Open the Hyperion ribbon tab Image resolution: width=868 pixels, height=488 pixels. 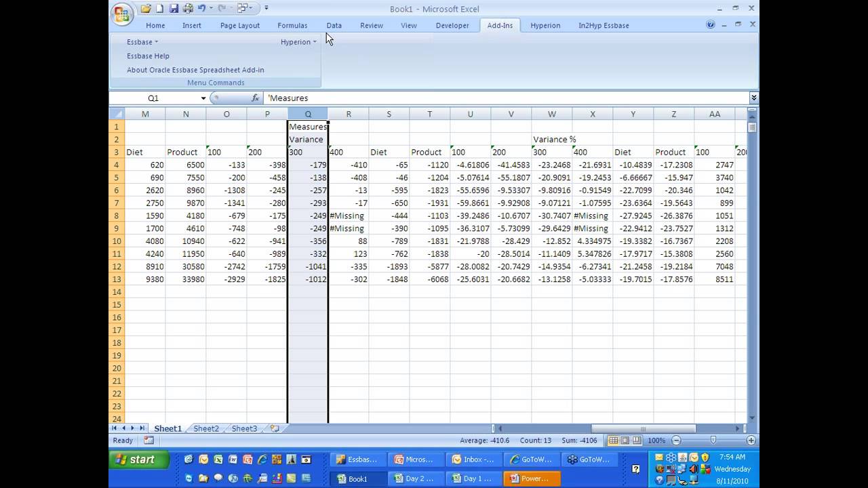(x=545, y=25)
